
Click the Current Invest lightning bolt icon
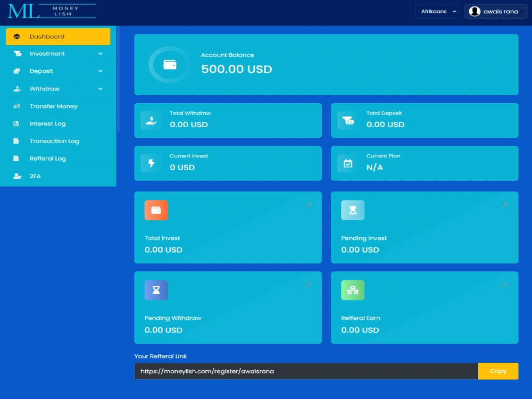pos(151,163)
